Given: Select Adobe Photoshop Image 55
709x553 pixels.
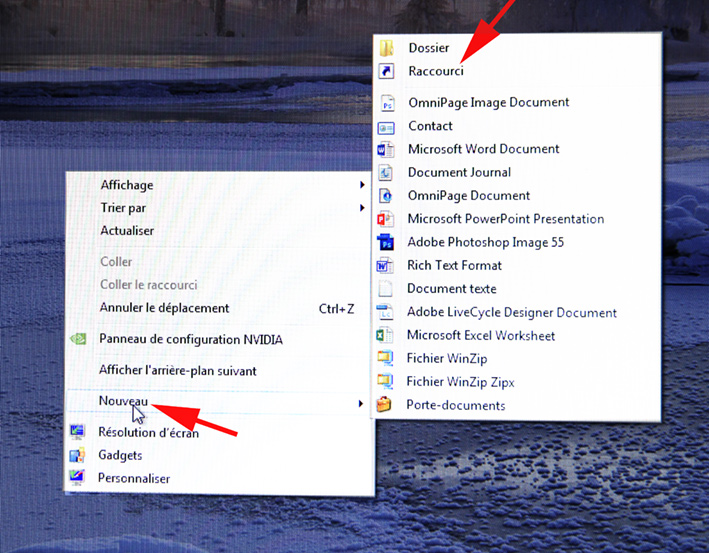Looking at the screenshot, I should point(517,242).
